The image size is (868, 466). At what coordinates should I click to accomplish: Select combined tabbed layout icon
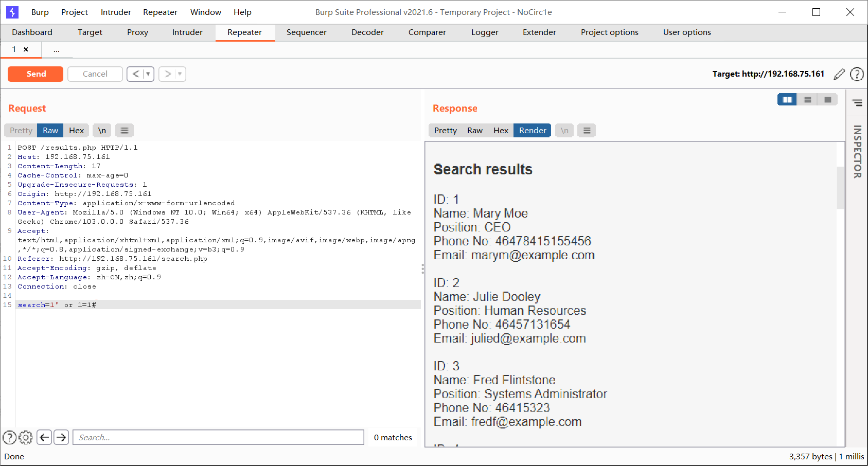[x=827, y=100]
